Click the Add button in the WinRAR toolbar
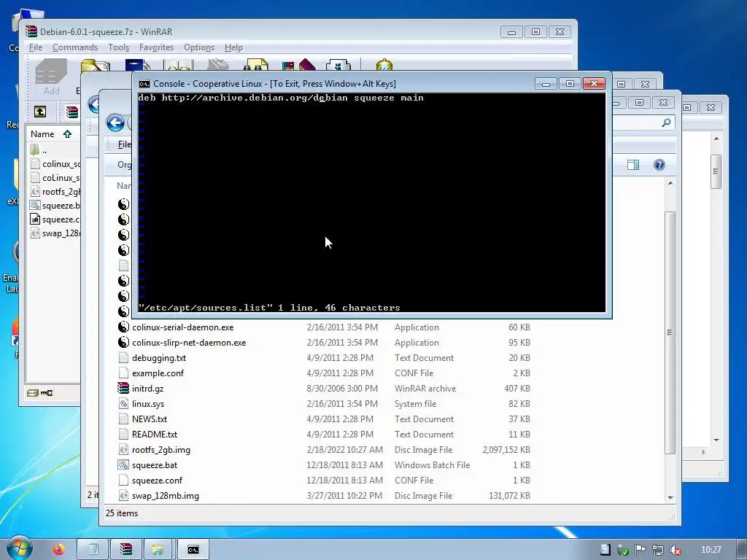The height and width of the screenshot is (560, 747). point(52,77)
